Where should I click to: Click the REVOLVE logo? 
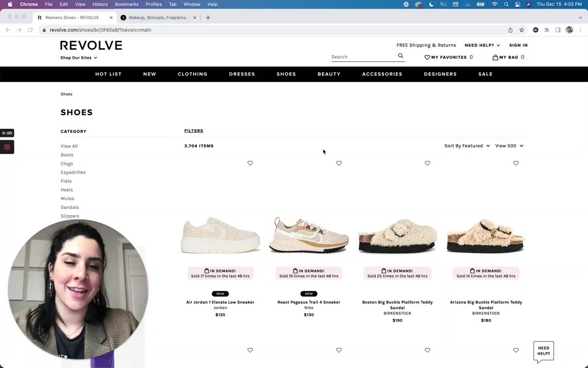click(91, 45)
